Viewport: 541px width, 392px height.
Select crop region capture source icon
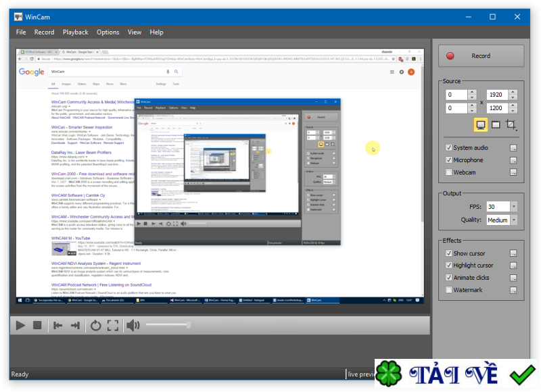[x=511, y=125]
